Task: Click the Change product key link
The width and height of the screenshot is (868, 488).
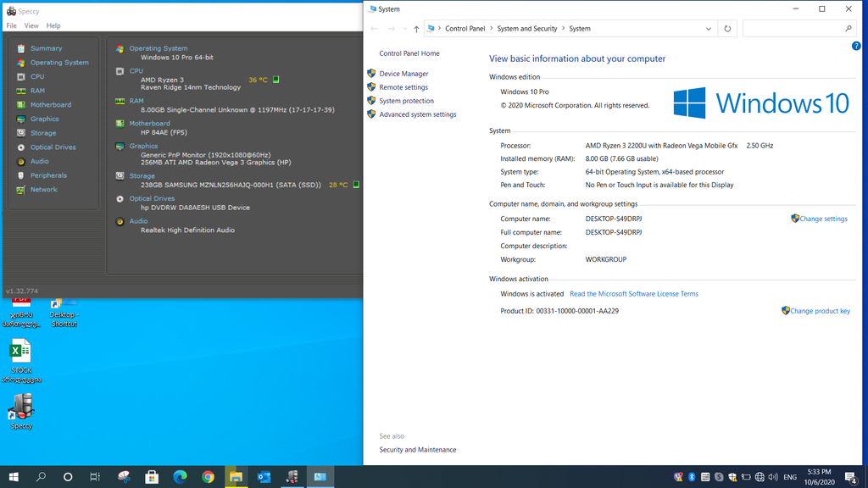Action: (x=819, y=311)
